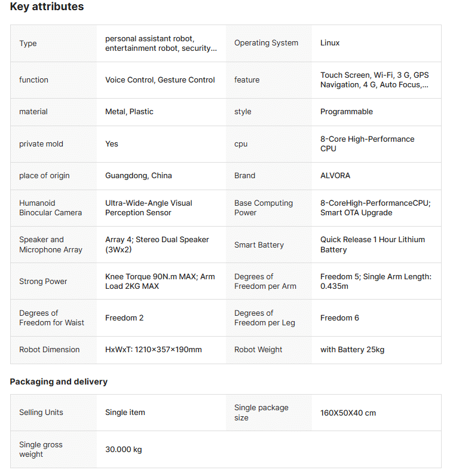Select the Humanoid Binocular Camera label
The height and width of the screenshot is (476, 456).
pos(50,208)
